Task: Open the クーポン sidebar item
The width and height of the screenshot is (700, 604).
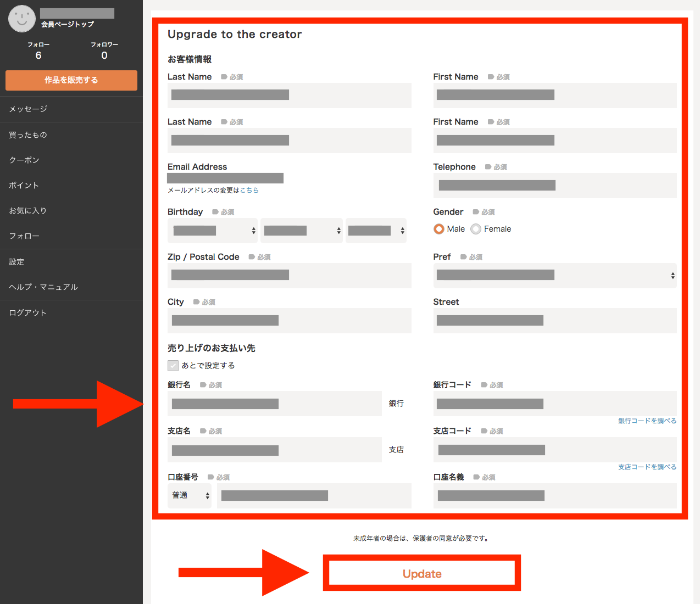Action: 24,160
